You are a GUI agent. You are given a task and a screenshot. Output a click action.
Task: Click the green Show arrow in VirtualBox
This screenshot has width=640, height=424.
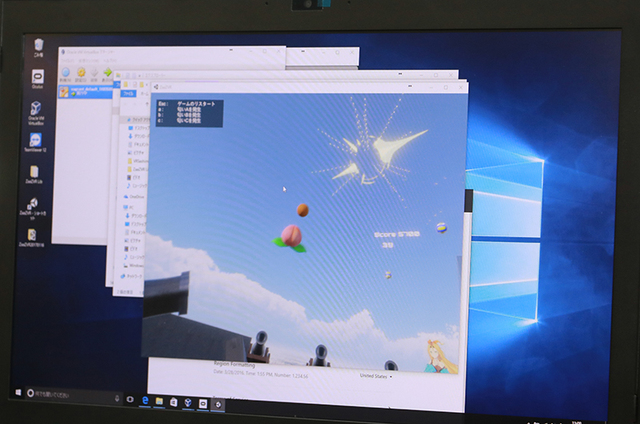(x=108, y=75)
